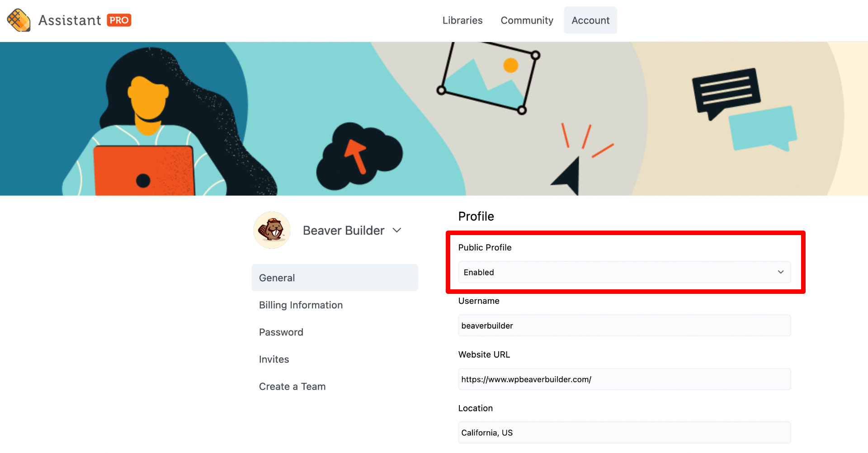Click the Location field showing California, US

click(624, 432)
